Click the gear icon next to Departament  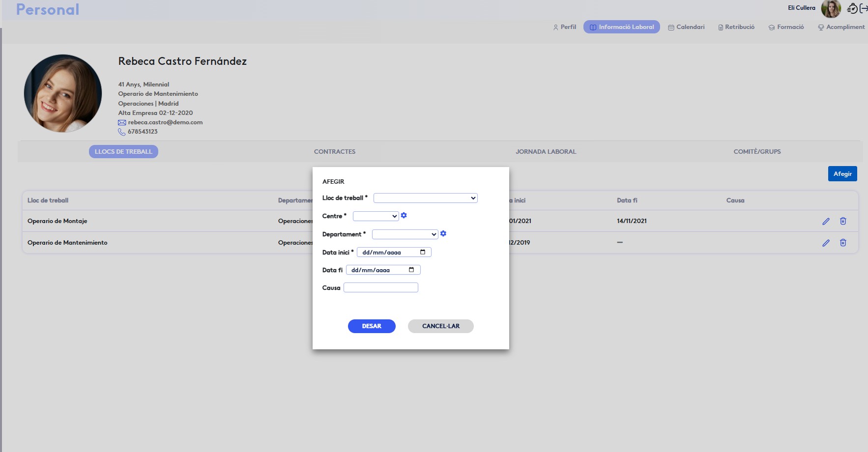coord(443,234)
